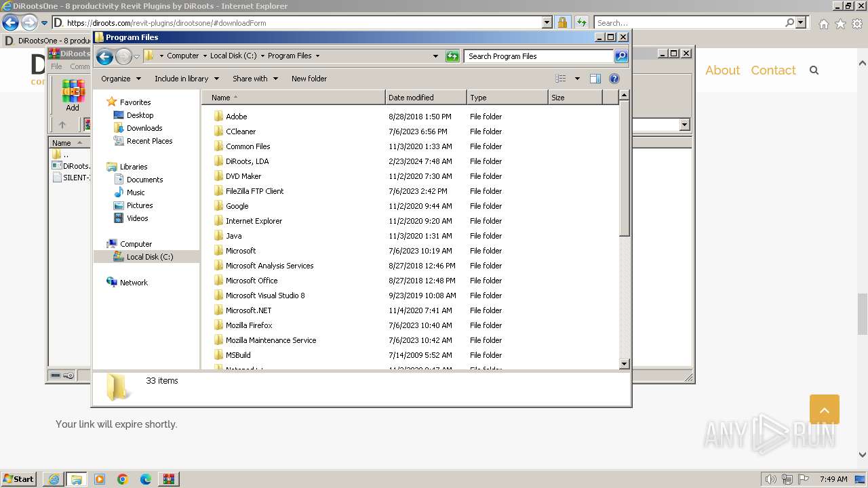Image resolution: width=868 pixels, height=488 pixels.
Task: Open Windows Media Player taskbar icon
Action: tap(100, 479)
